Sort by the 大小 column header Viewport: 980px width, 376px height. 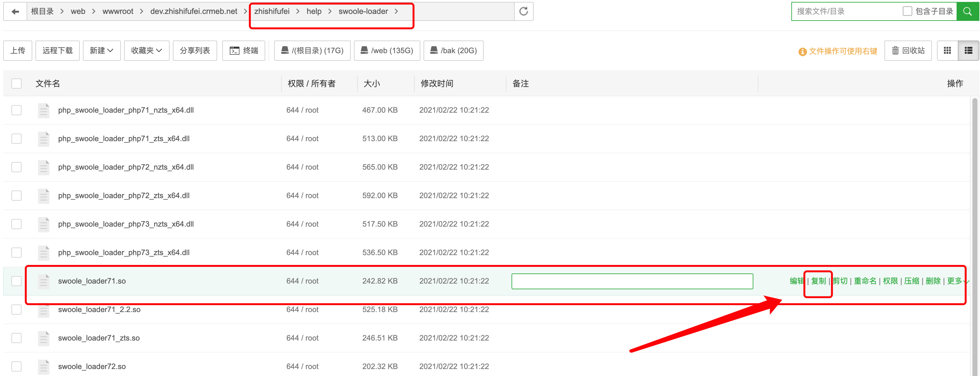(372, 83)
